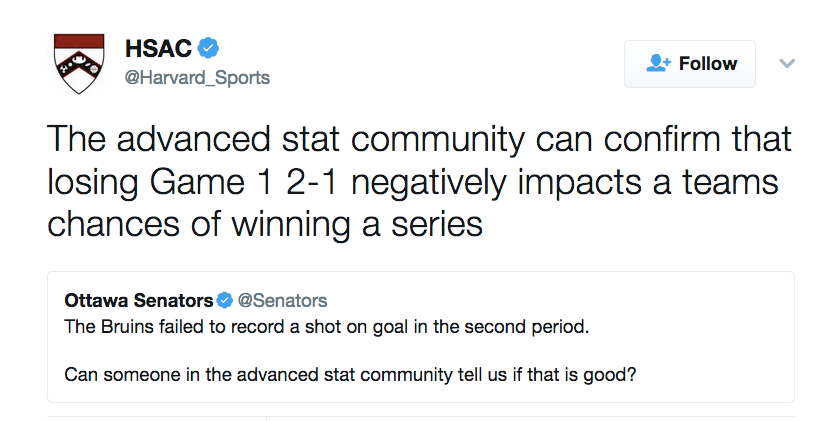The width and height of the screenshot is (836, 421).
Task: Visit the @Harvard_Sports handle
Action: 197,78
